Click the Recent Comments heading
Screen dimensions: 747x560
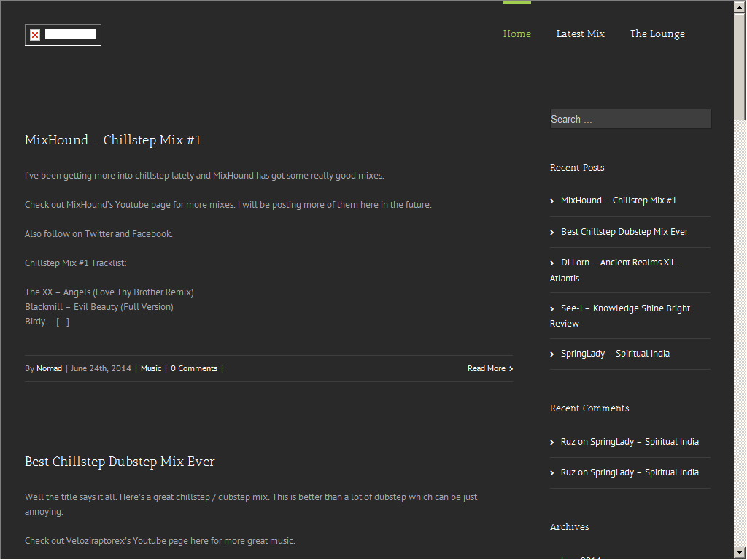pos(589,408)
